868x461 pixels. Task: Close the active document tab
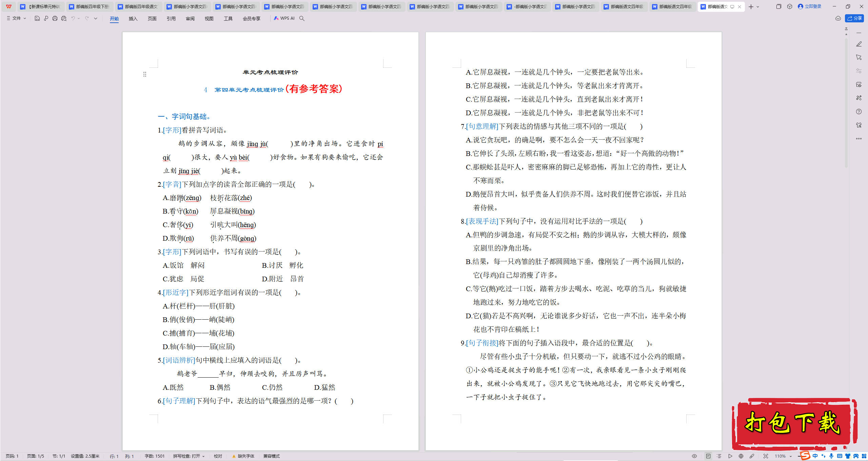(x=739, y=6)
